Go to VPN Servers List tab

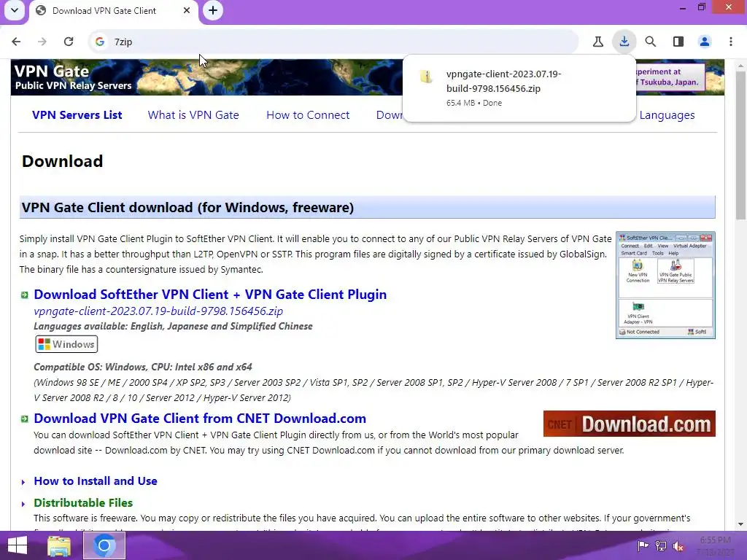click(x=77, y=114)
